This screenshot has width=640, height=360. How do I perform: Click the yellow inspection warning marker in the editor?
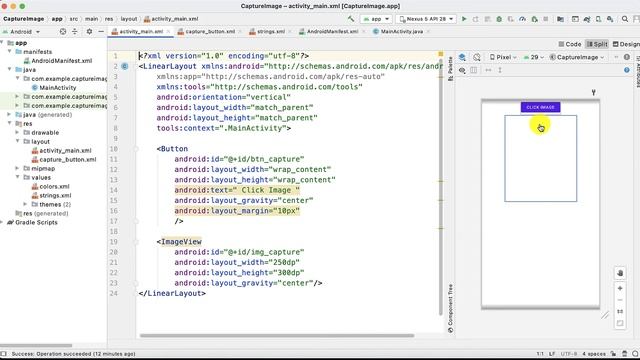pyautogui.click(x=441, y=54)
